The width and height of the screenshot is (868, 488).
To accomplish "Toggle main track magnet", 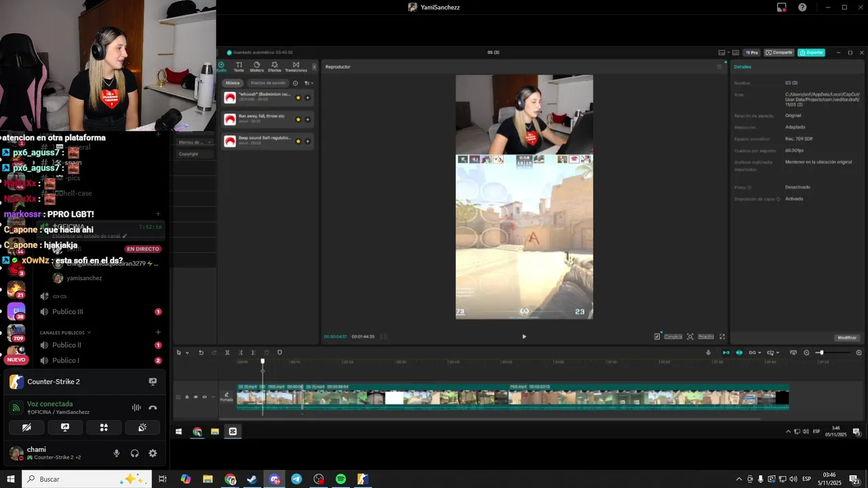I will click(x=726, y=352).
